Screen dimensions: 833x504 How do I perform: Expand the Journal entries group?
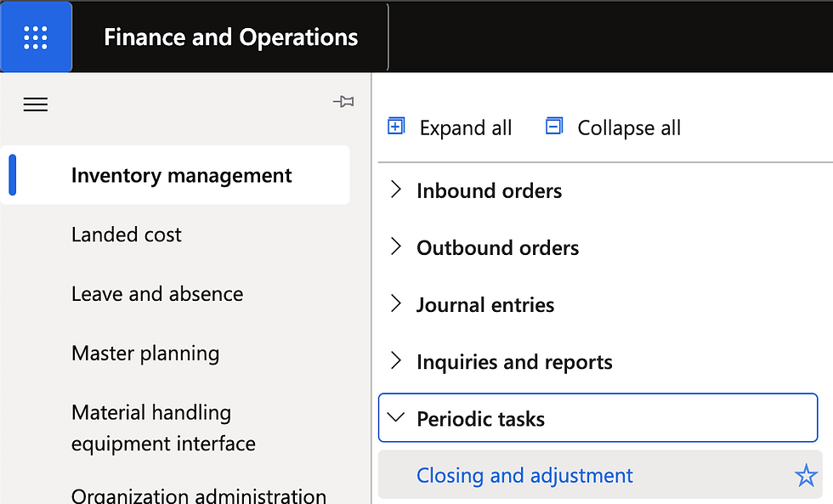coord(395,304)
